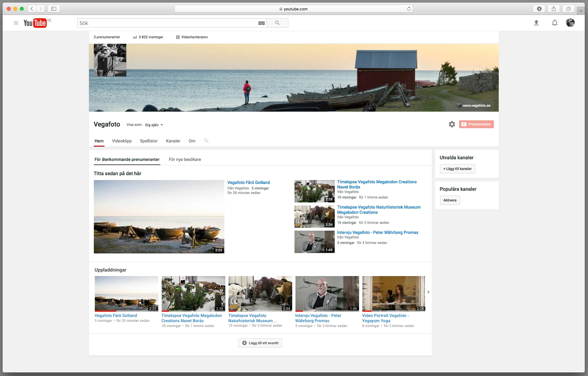Open the Om tab

pos(192,141)
